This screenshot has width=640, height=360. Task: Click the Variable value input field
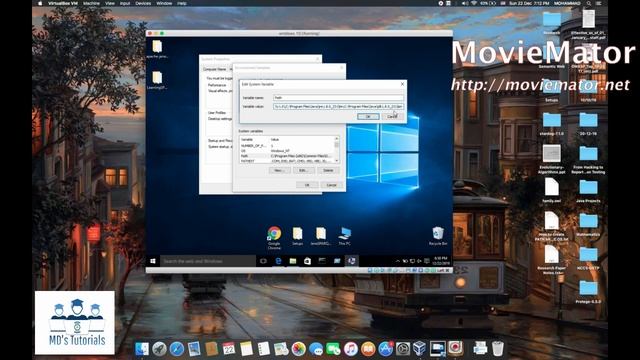[x=338, y=107]
